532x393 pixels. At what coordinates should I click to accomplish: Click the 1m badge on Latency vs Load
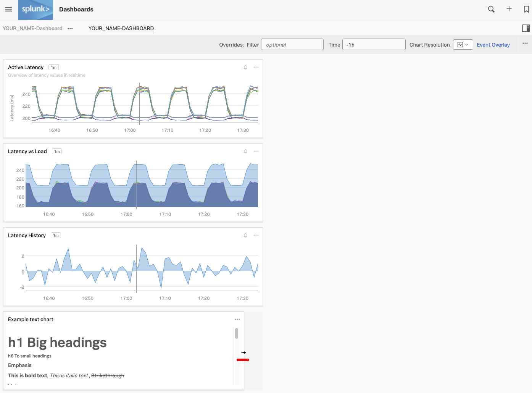57,152
